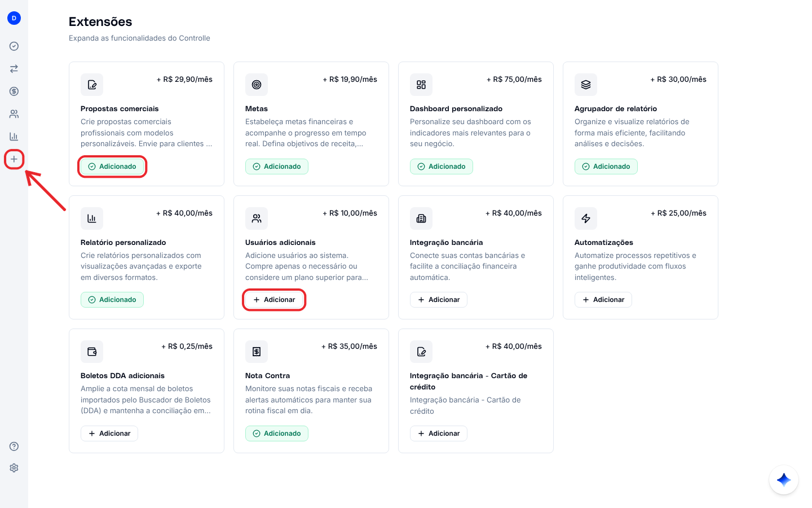812x508 pixels.
Task: Select the Boletos DDA adicionais title
Action: [123, 376]
